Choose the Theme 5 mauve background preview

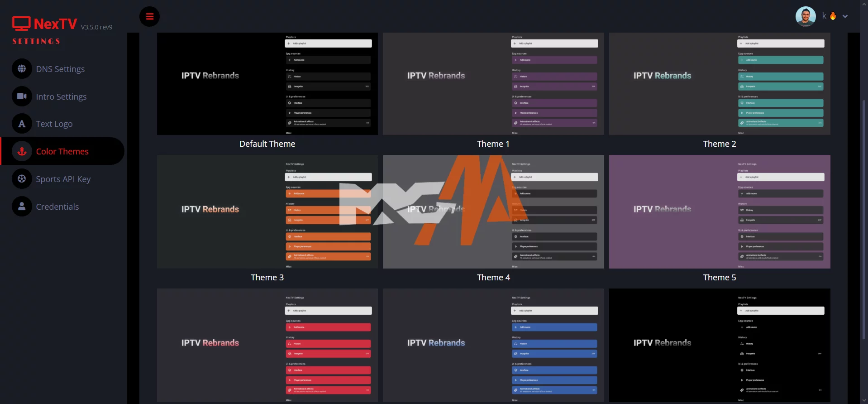[719, 212]
